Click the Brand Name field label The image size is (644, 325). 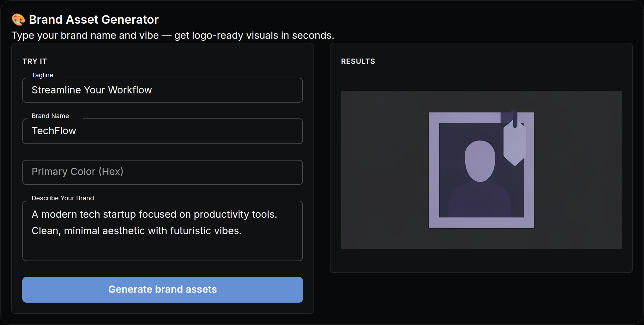50,116
